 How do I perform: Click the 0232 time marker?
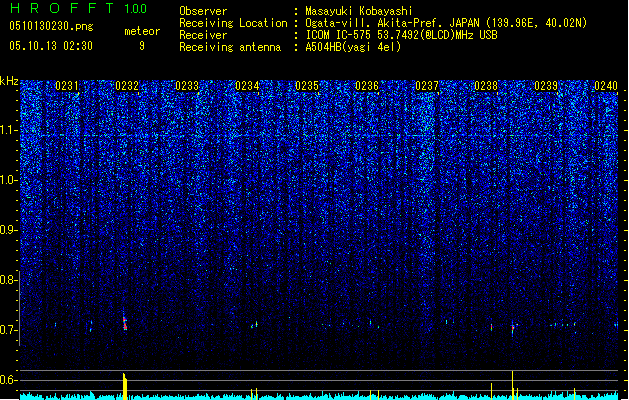(127, 86)
